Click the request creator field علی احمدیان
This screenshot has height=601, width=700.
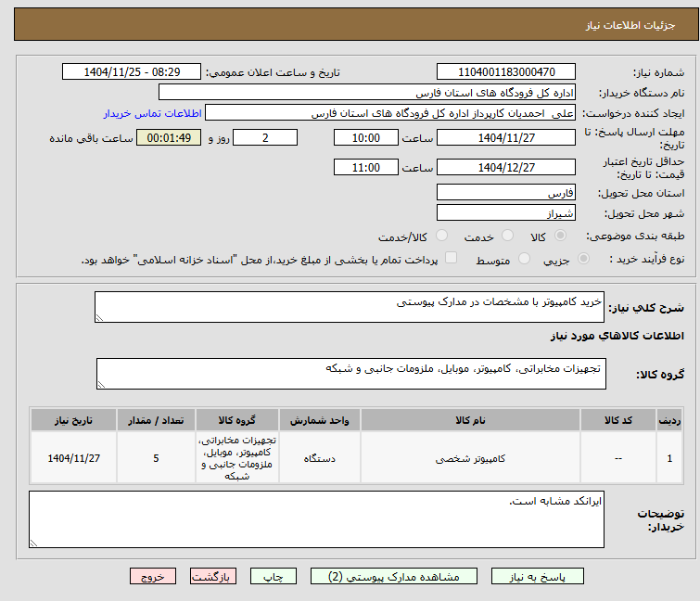coord(390,113)
